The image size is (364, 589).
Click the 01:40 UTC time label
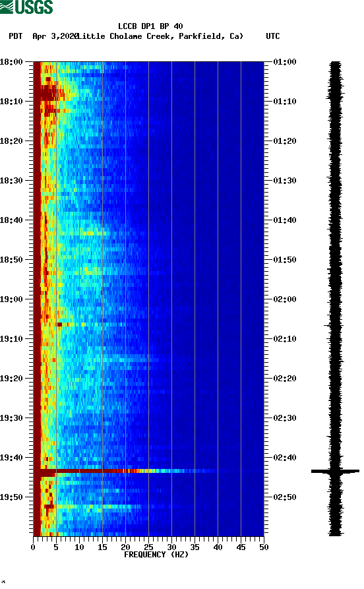[285, 220]
